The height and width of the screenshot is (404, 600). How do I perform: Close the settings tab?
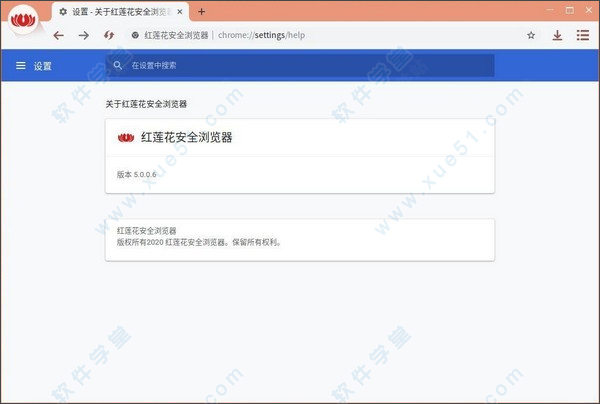(179, 12)
